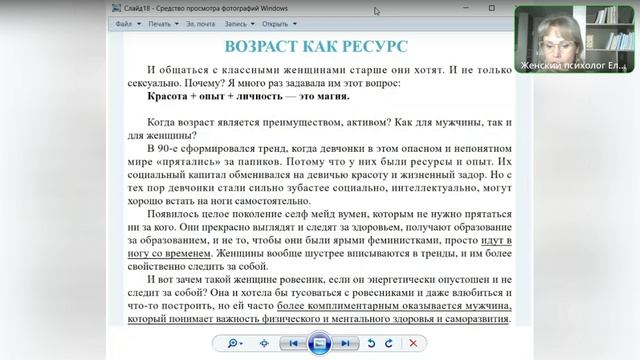The image size is (640, 360).
Task: Open the Запись menu
Action: [x=236, y=24]
